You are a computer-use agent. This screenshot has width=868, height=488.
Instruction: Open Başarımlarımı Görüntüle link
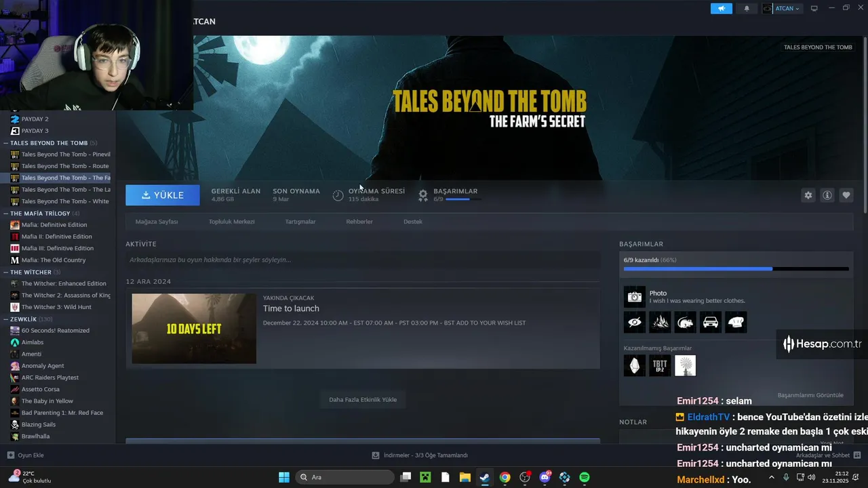click(x=810, y=395)
